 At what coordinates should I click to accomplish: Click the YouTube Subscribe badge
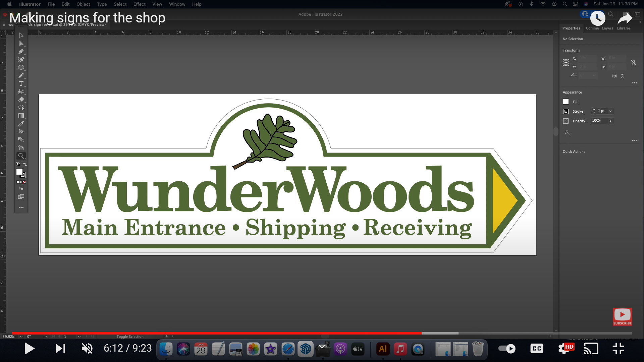coord(623,317)
